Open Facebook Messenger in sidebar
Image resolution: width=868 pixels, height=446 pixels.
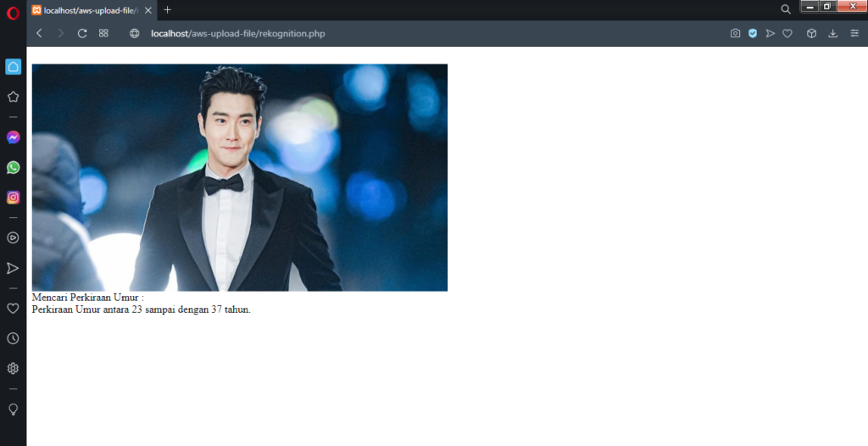click(14, 137)
